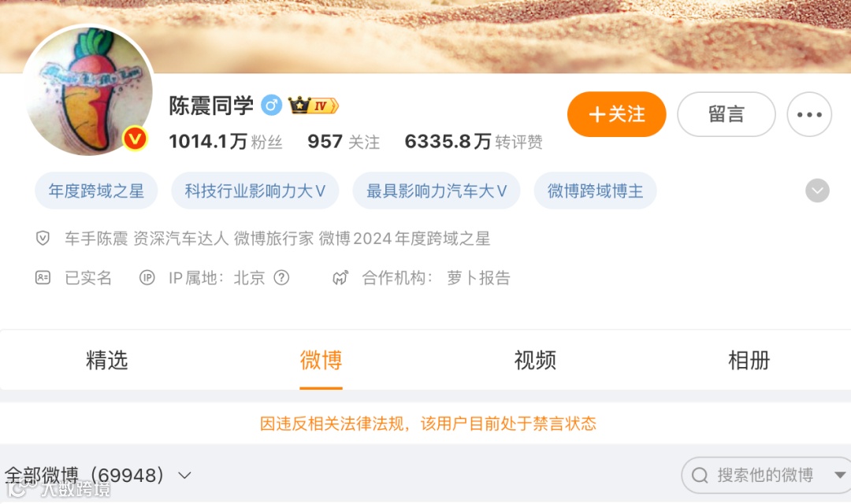Click the partner organization icon beside 合作机构
851x504 pixels.
point(340,278)
